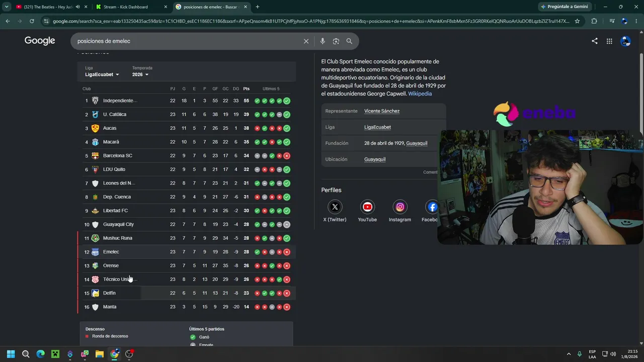Click the Pts column header
644x362 pixels.
coord(247,89)
